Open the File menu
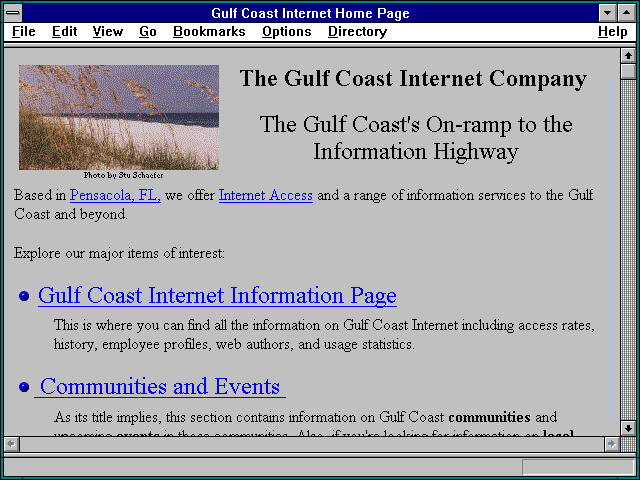 [24, 32]
